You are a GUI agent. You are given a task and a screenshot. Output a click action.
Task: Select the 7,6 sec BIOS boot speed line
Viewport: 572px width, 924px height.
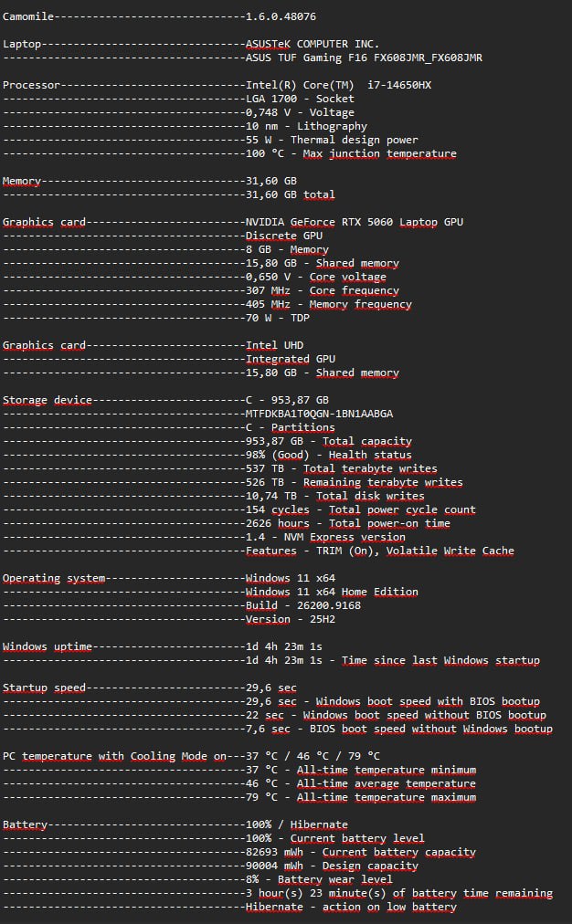click(399, 729)
